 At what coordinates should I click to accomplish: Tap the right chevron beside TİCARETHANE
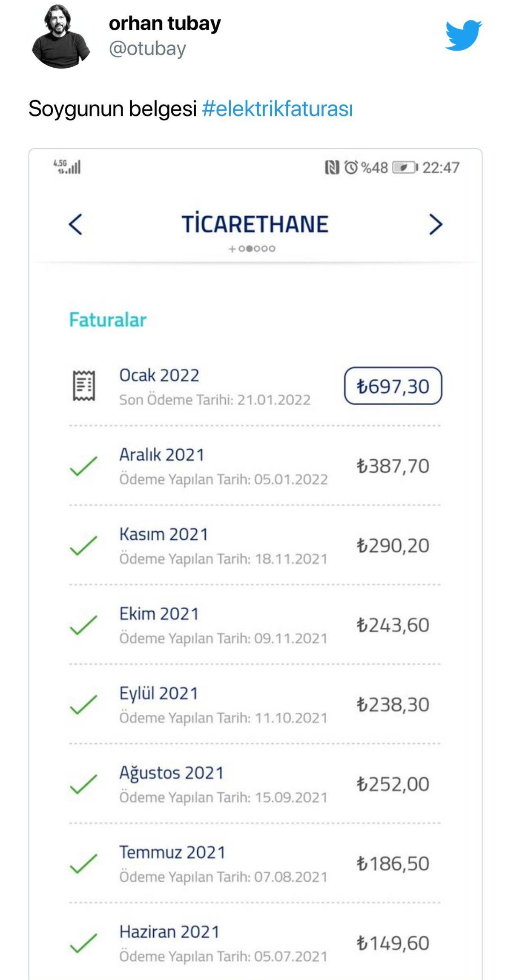tap(435, 224)
